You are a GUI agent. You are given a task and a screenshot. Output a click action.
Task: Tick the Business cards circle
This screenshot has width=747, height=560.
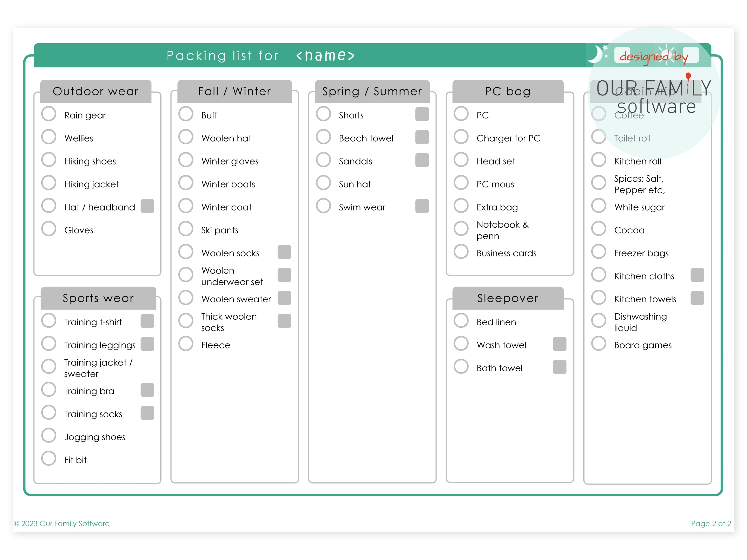tap(461, 252)
